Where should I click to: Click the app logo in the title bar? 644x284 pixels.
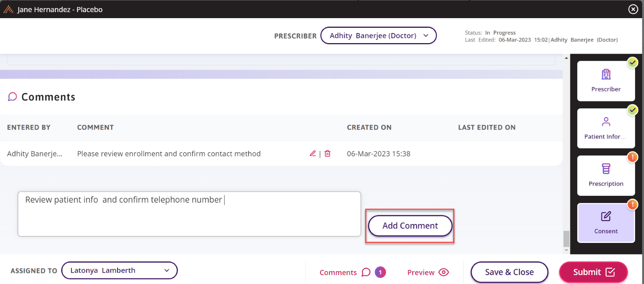[x=8, y=9]
